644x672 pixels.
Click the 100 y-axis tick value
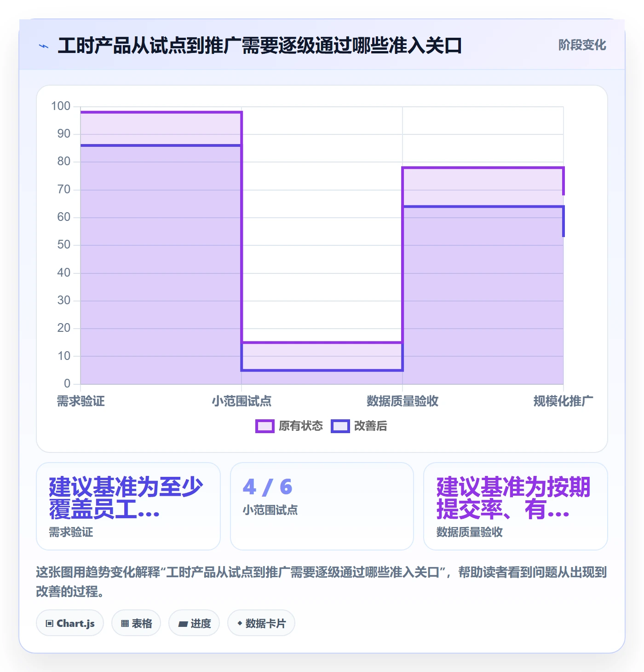point(61,106)
